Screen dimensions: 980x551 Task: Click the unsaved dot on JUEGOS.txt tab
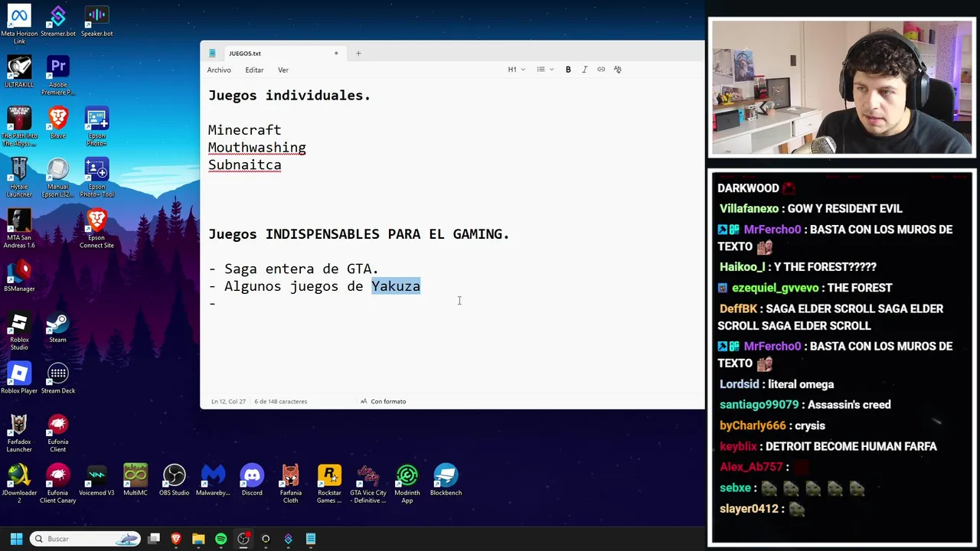pyautogui.click(x=335, y=54)
